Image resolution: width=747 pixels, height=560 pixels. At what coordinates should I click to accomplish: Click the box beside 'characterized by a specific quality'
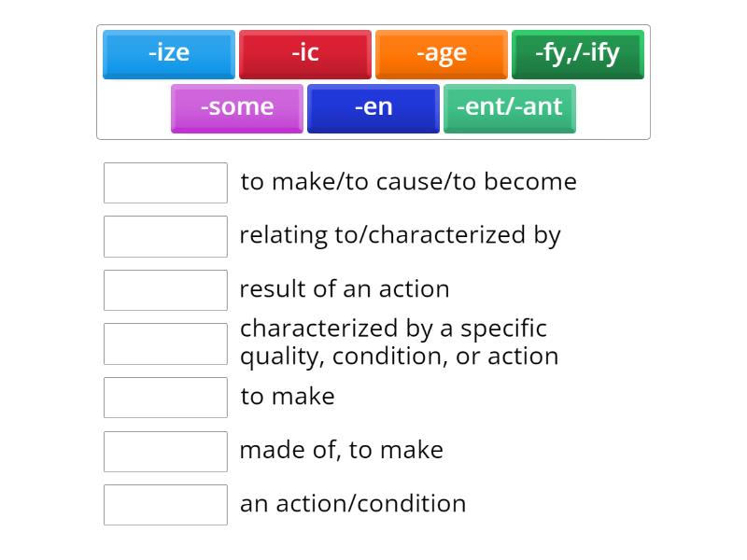[x=165, y=343]
